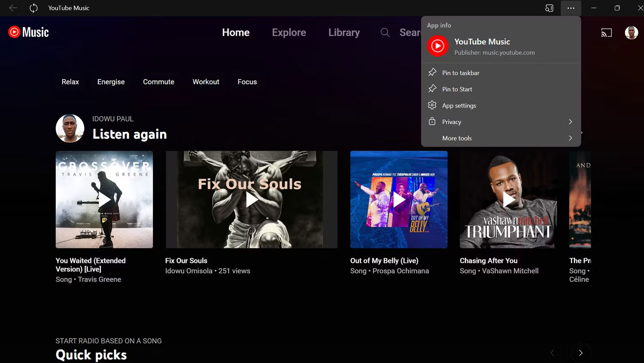Play the Fix Our Souls track
This screenshot has width=644, height=363.
251,199
